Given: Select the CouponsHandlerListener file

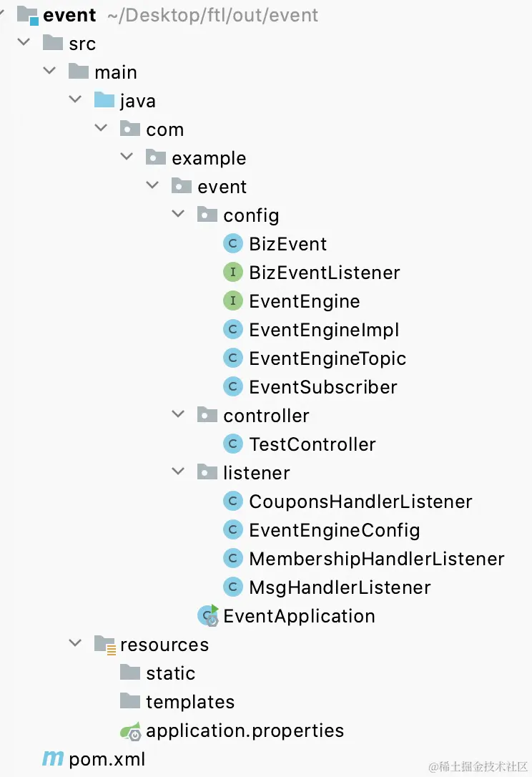Looking at the screenshot, I should [x=360, y=502].
